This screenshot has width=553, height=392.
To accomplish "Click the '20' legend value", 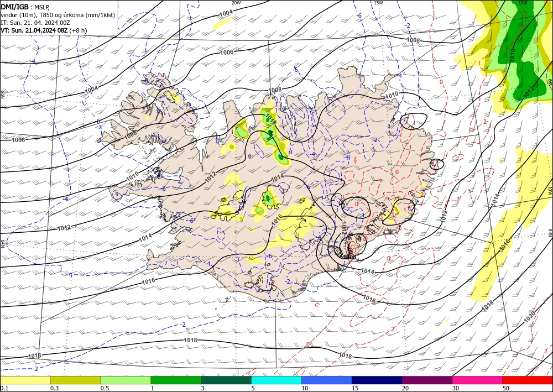I will [x=405, y=388].
